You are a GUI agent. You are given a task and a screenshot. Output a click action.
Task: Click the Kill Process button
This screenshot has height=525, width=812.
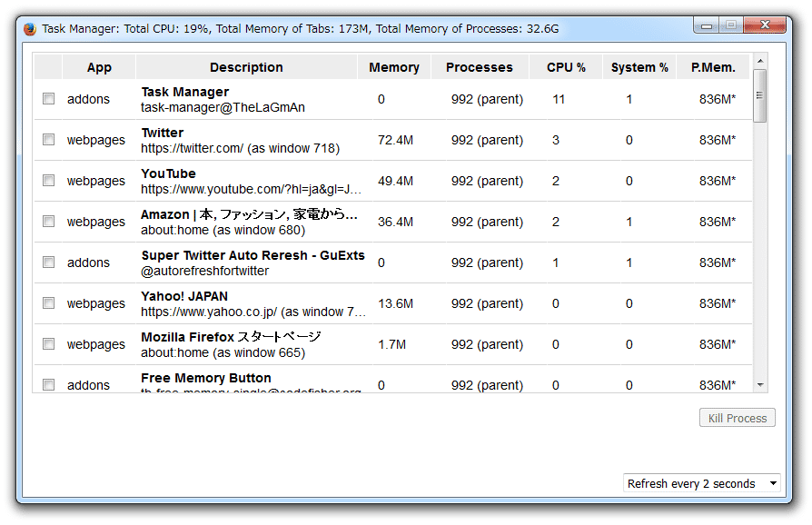(738, 418)
